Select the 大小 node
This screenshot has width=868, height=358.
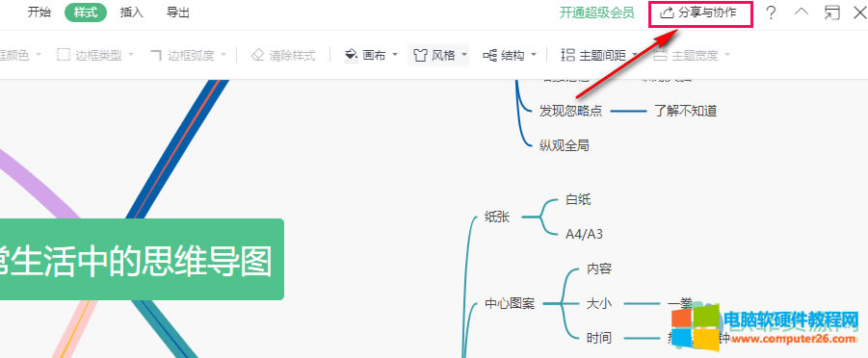coord(599,303)
